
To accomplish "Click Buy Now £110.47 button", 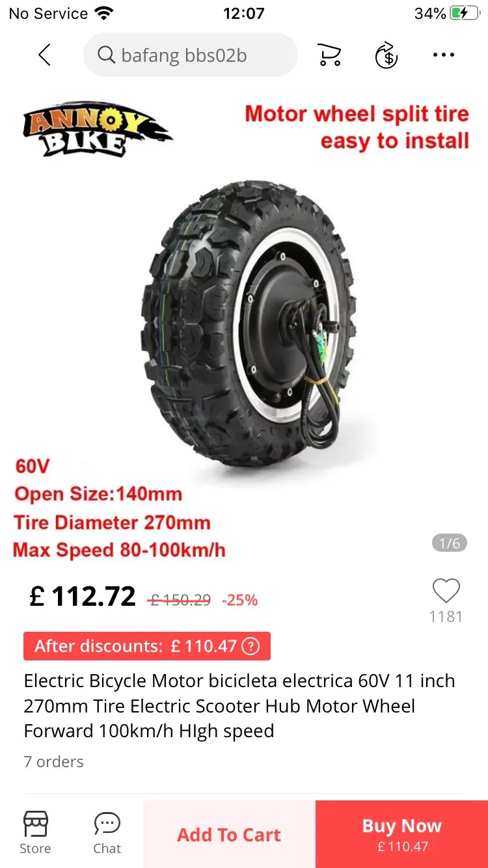I will [x=402, y=834].
